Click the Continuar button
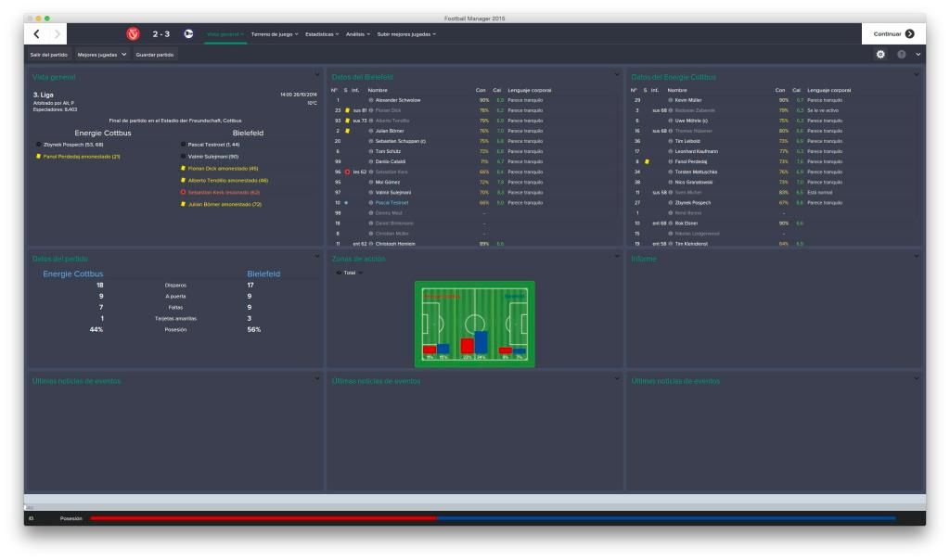950x560 pixels. click(x=893, y=34)
